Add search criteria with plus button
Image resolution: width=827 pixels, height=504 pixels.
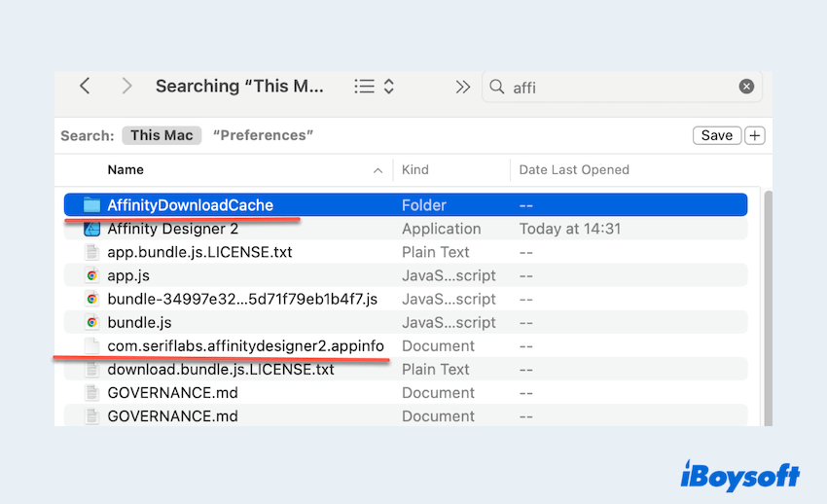pos(755,135)
